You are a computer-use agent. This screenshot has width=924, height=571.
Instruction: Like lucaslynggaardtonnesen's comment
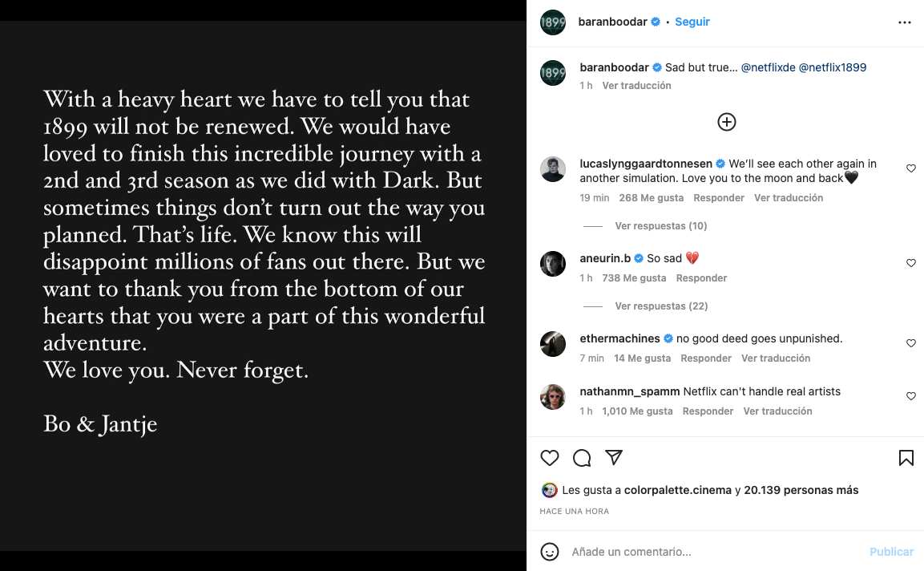[x=910, y=168]
